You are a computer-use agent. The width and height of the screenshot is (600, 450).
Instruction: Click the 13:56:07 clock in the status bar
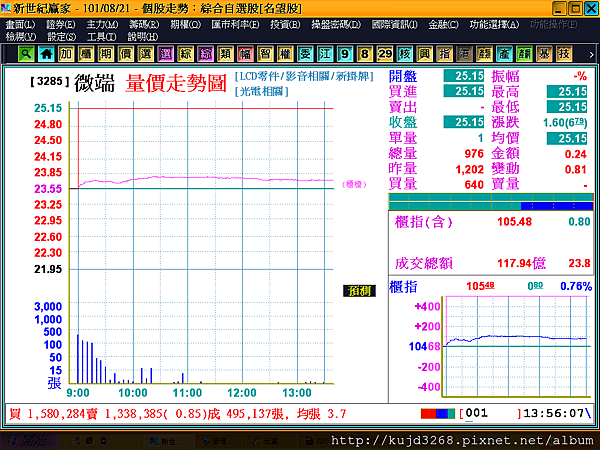554,414
